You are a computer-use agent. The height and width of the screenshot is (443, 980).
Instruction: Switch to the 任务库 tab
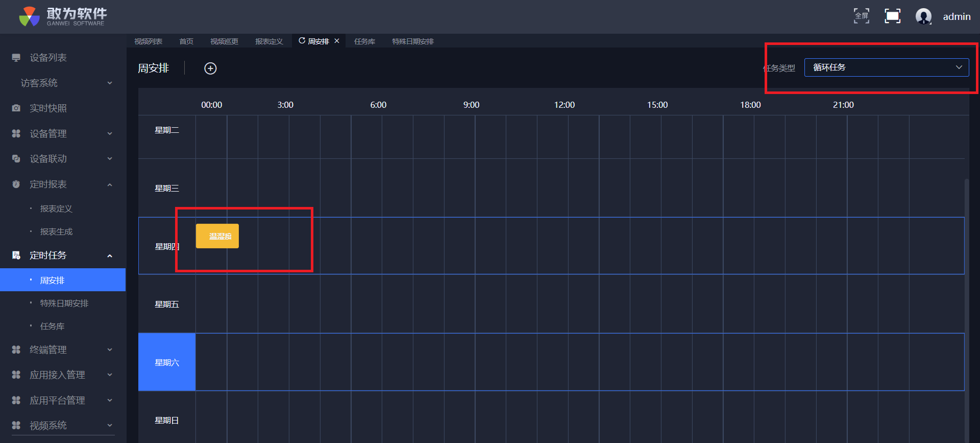[364, 41]
